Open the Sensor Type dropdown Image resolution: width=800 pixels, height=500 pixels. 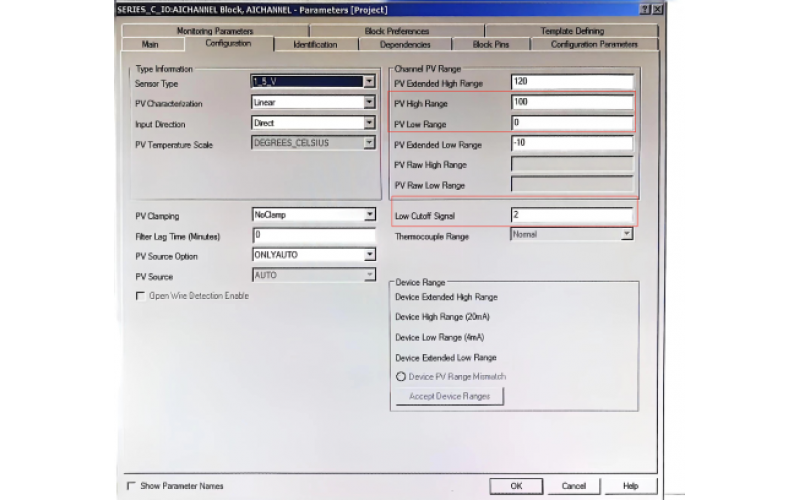coord(369,82)
